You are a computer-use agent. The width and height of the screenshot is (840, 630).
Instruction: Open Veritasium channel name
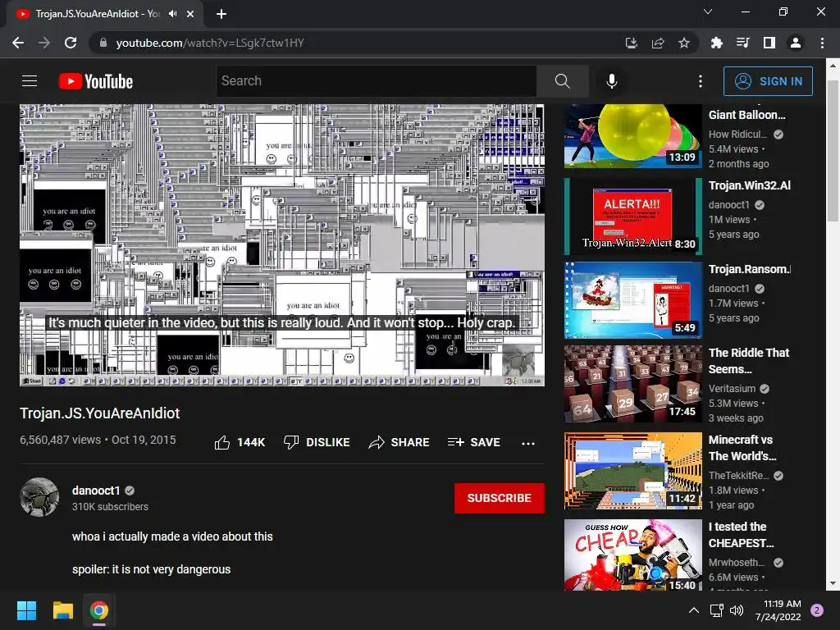coord(732,388)
